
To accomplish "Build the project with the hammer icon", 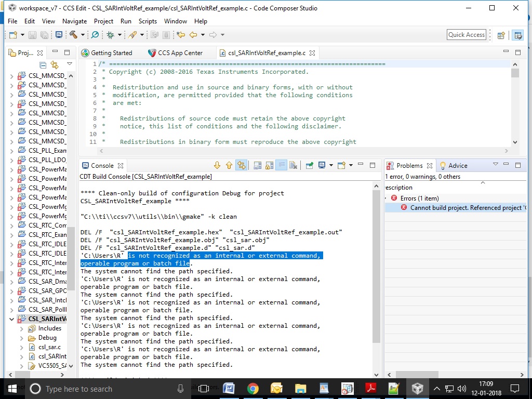I will point(73,35).
